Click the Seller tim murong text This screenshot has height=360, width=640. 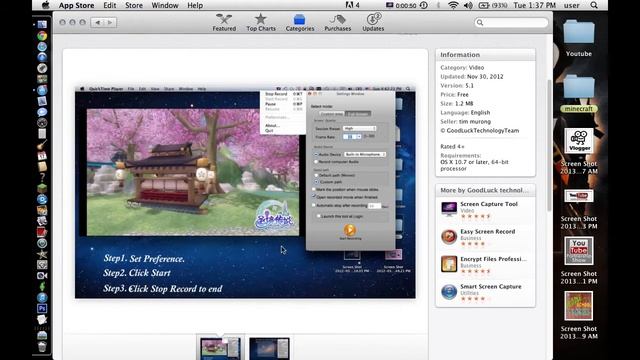click(x=465, y=122)
